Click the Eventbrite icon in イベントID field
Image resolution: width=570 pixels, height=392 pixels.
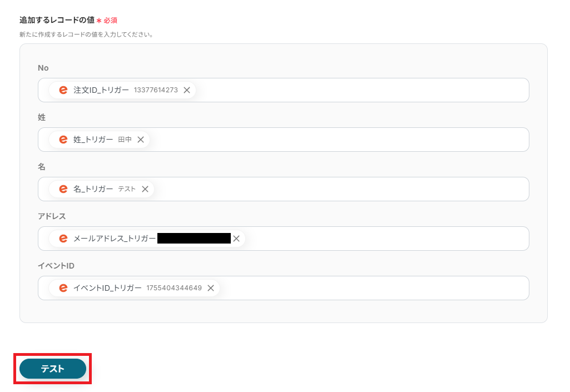(x=63, y=288)
